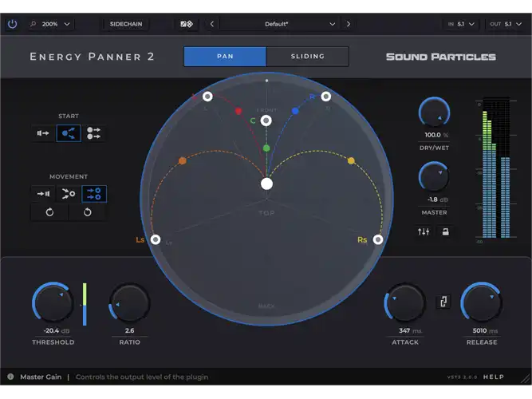The width and height of the screenshot is (532, 399).
Task: Go to the previous preset arrow
Action: pos(212,24)
